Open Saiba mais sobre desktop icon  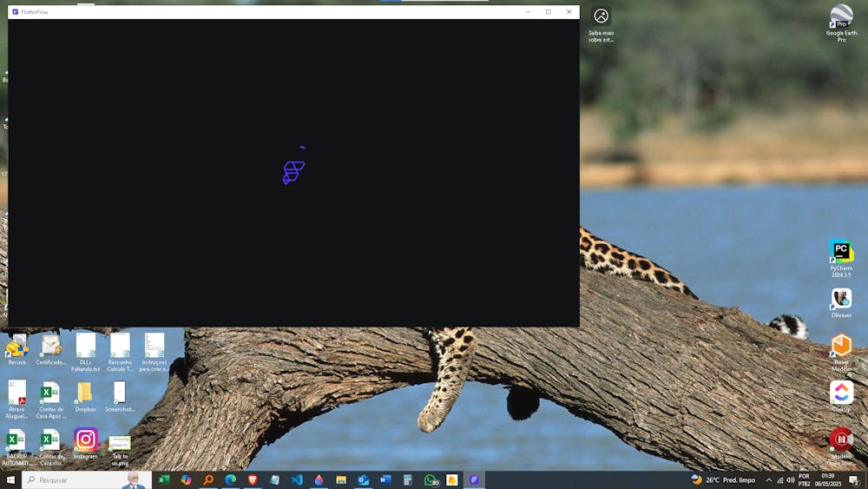(x=602, y=24)
